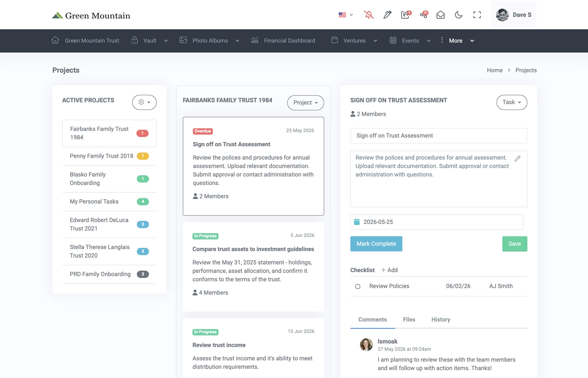
Task: Click the Photo Albums picture icon
Action: pyautogui.click(x=183, y=40)
